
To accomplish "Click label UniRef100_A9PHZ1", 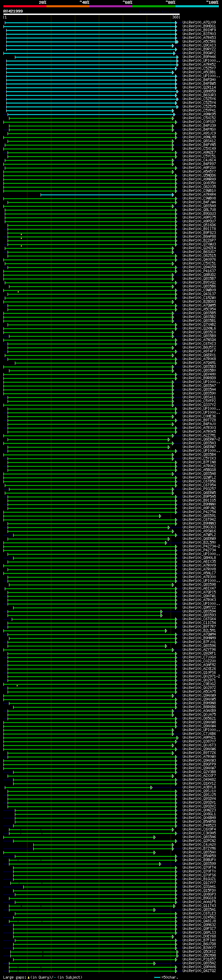I will pyautogui.click(x=199, y=738).
